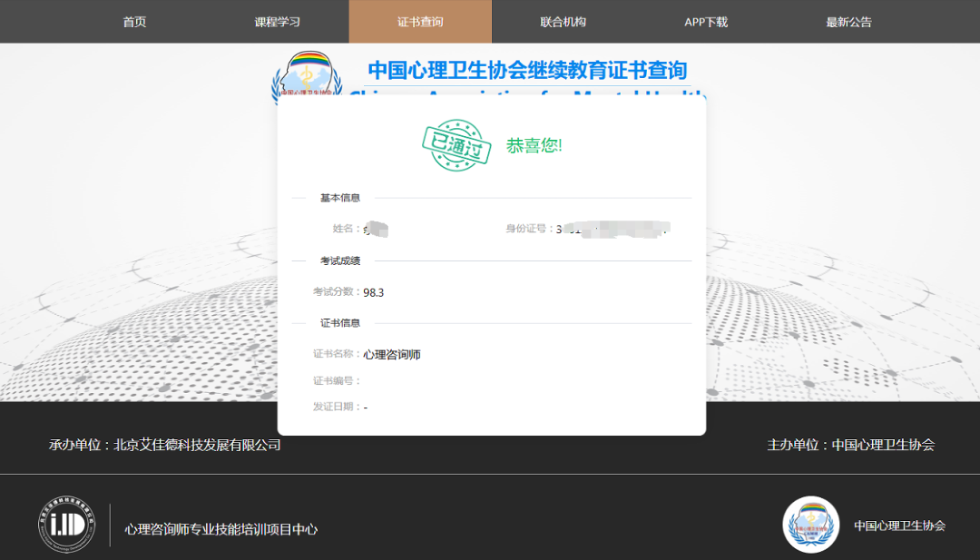Click the 证书信息 section heading
This screenshot has width=980, height=560.
click(x=340, y=323)
